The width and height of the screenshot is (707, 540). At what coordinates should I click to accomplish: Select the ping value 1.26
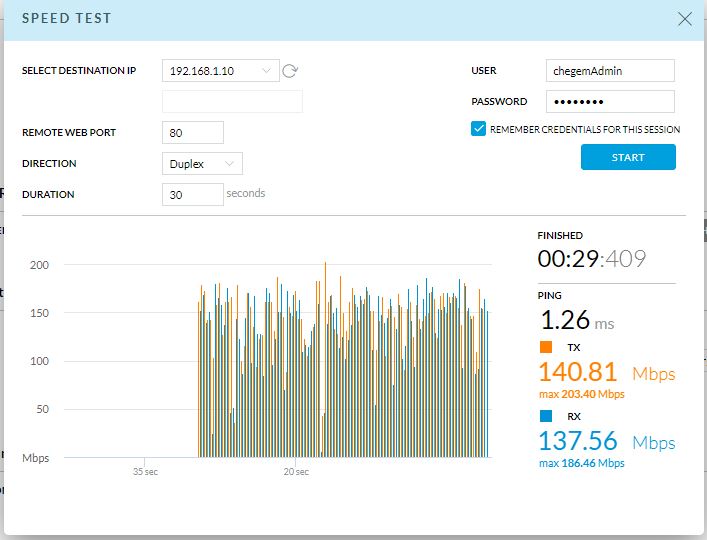(x=565, y=320)
